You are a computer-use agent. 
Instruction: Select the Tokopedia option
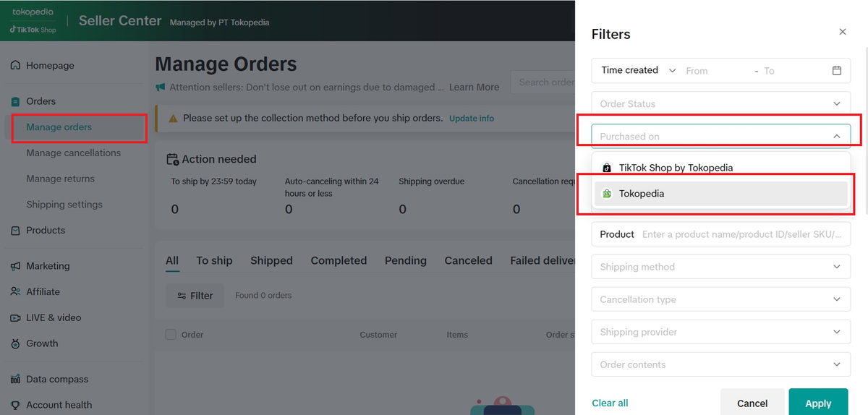tap(721, 194)
